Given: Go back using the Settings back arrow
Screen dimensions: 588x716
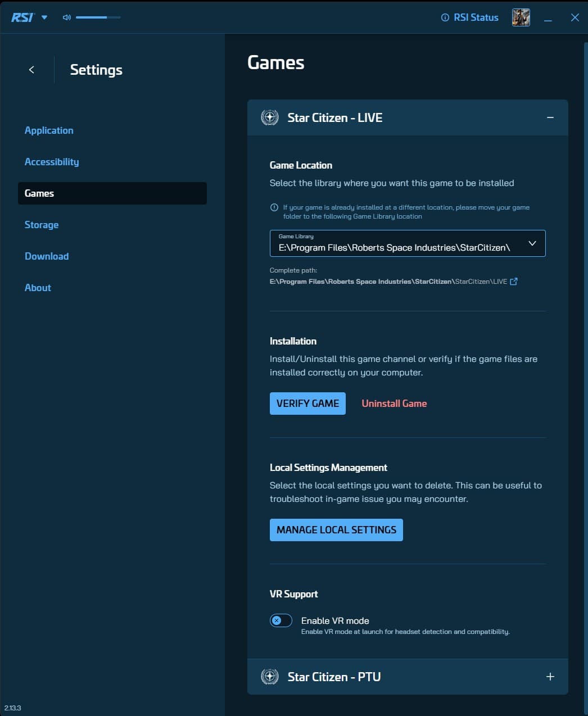Looking at the screenshot, I should coord(31,70).
